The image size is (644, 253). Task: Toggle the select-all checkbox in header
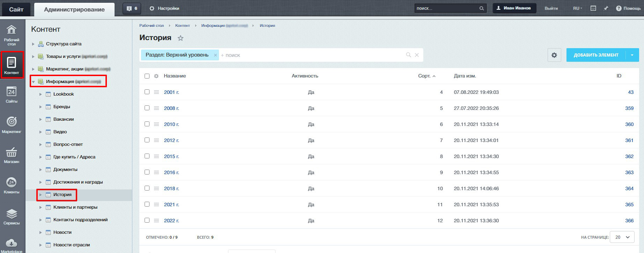click(147, 76)
